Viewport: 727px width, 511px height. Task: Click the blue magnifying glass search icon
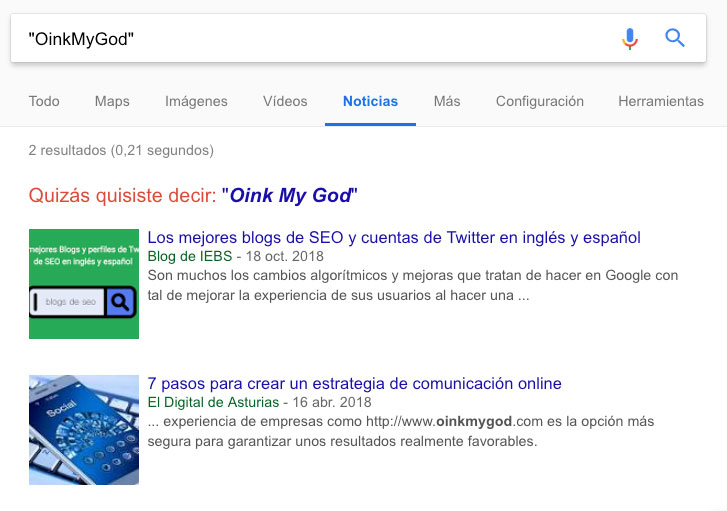click(675, 38)
